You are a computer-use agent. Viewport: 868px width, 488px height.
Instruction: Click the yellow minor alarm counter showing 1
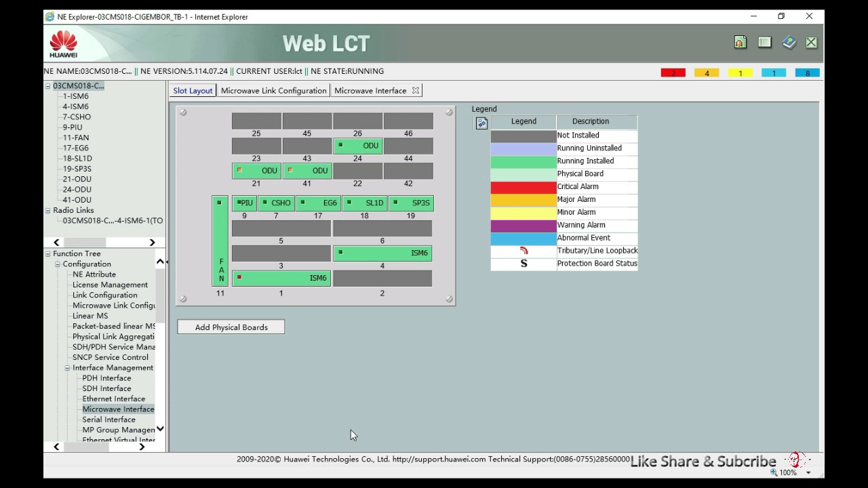click(741, 73)
